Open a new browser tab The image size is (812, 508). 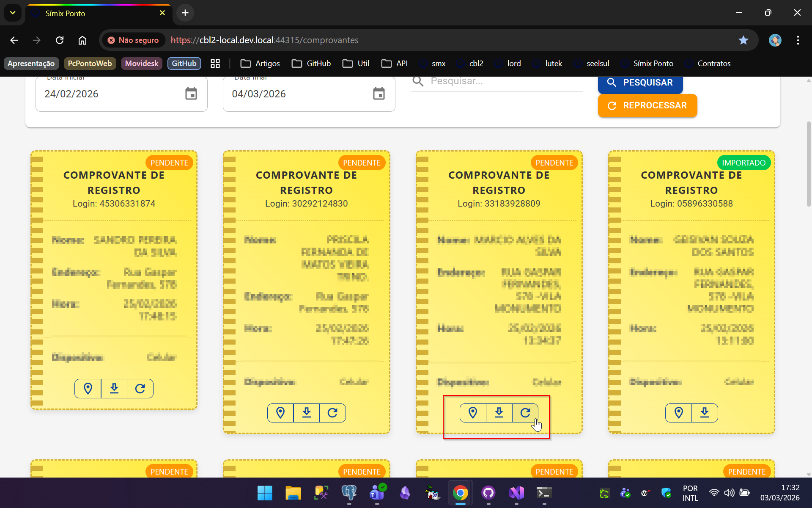(185, 13)
